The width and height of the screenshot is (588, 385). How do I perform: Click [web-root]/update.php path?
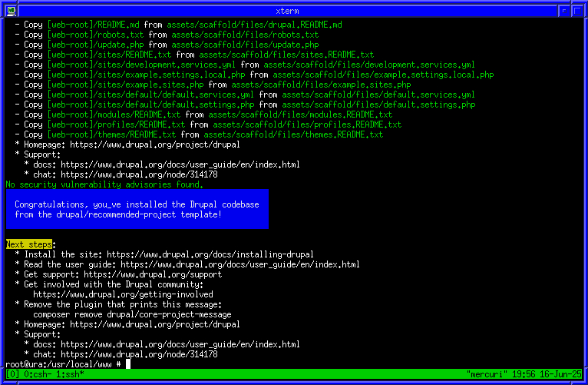point(95,45)
